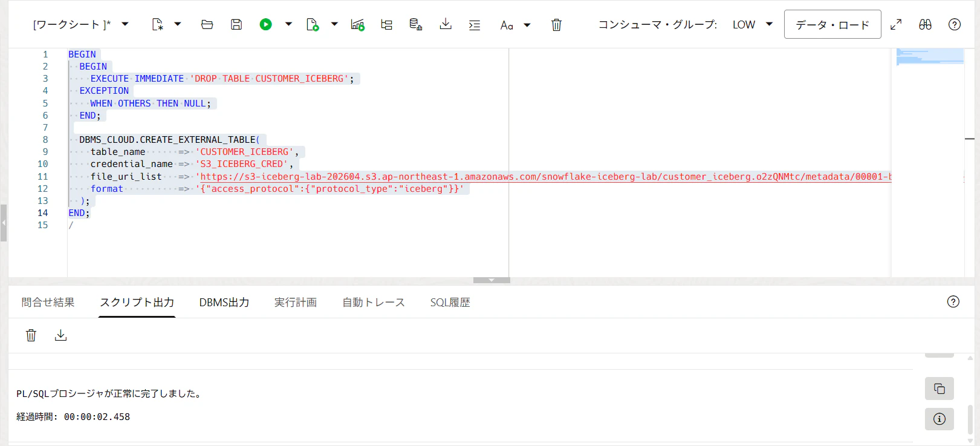Click the slash terminator on line 15
The image size is (980, 446).
coord(71,225)
